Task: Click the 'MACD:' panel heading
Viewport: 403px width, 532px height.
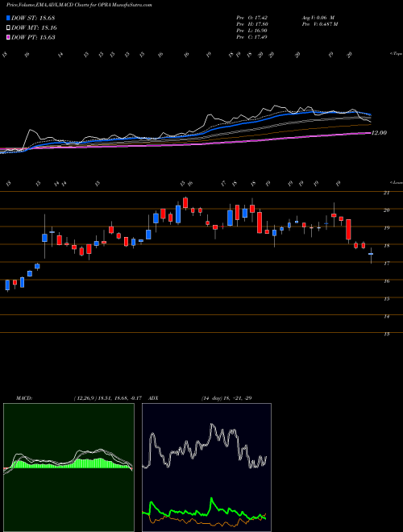Action: tap(24, 398)
